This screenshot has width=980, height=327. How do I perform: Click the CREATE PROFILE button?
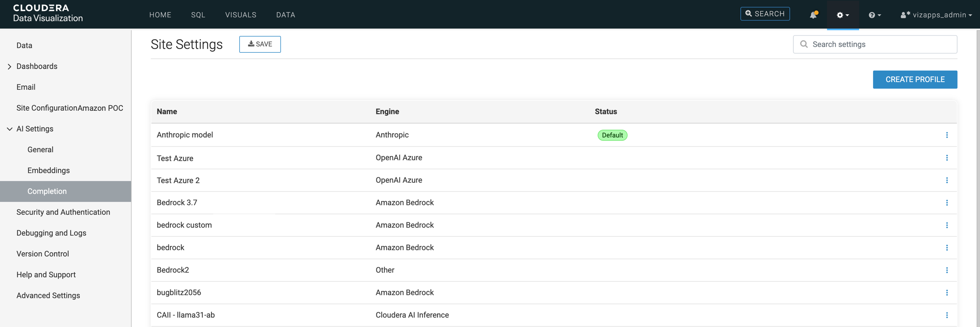(915, 80)
